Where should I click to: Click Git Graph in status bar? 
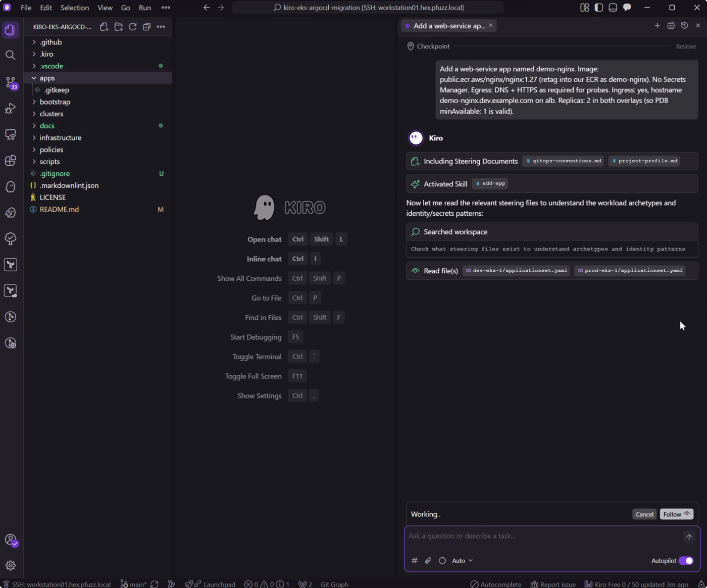(x=334, y=584)
